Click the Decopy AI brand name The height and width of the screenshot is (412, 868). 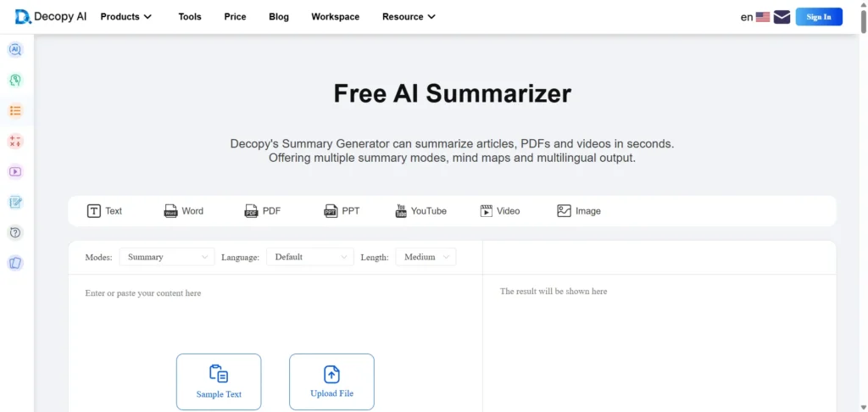click(x=60, y=17)
